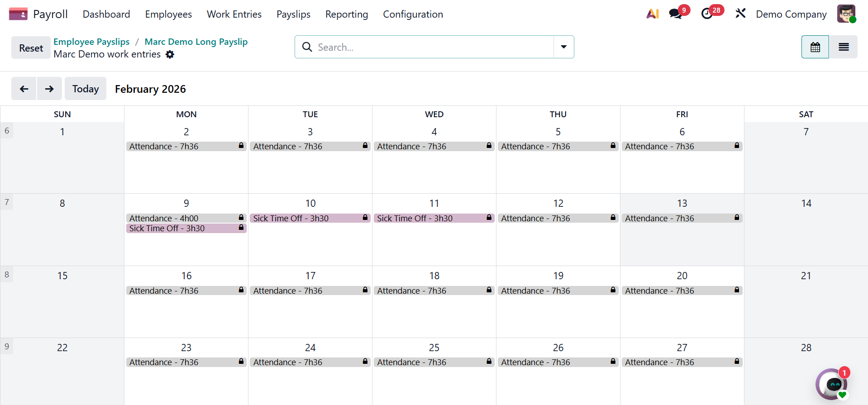Image resolution: width=868 pixels, height=405 pixels.
Task: Open the work entries gear settings
Action: point(170,54)
